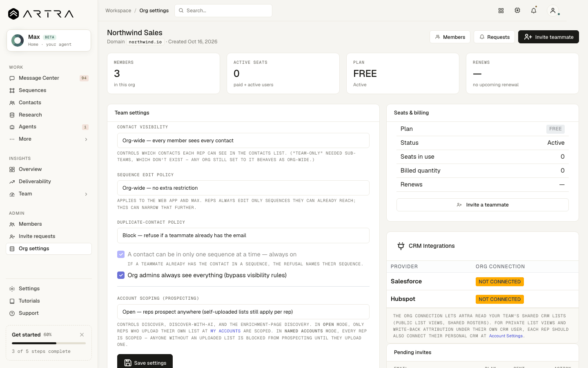Click the CRM Integrations plug icon
Screen dimensions: 588x368
401,246
